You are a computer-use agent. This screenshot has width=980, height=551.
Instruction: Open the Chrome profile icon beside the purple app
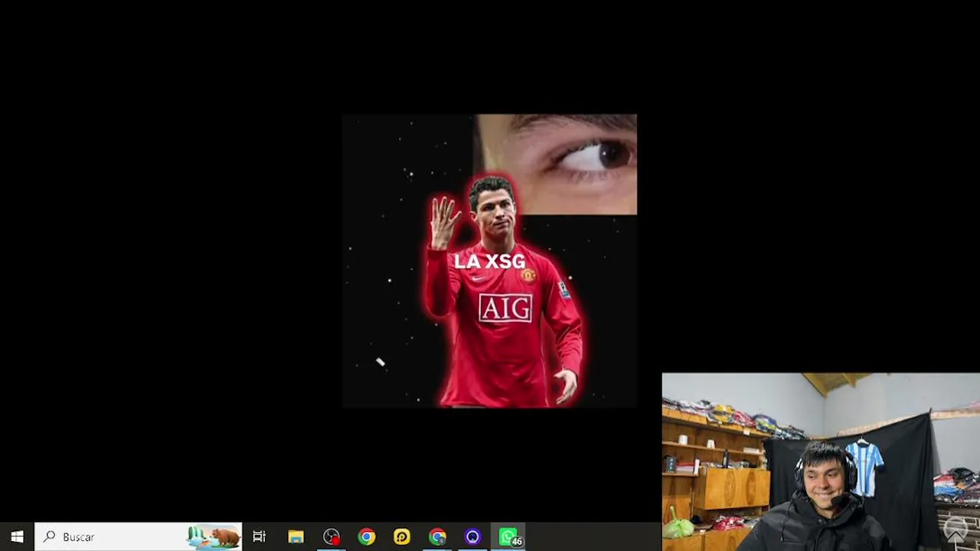pyautogui.click(x=437, y=536)
